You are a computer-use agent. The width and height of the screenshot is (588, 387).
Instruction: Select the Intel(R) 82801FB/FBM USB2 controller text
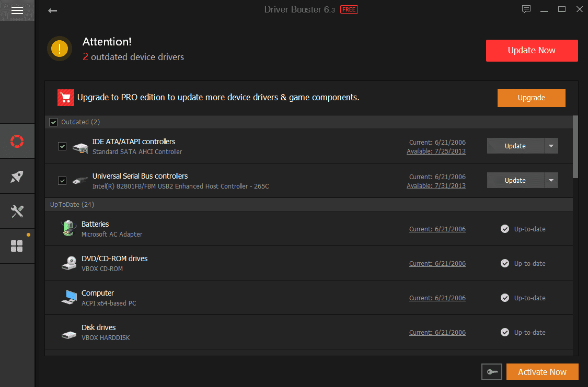pyautogui.click(x=180, y=186)
